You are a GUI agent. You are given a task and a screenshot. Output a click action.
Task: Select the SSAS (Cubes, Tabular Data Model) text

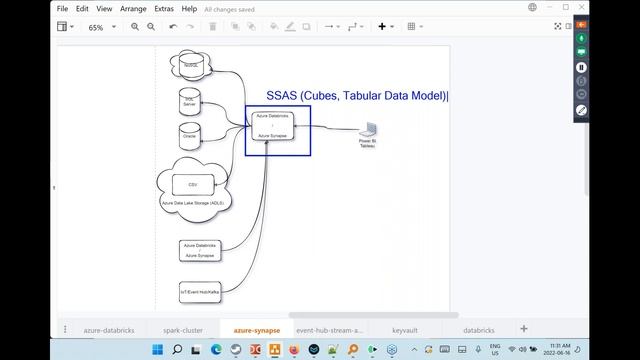click(x=356, y=96)
